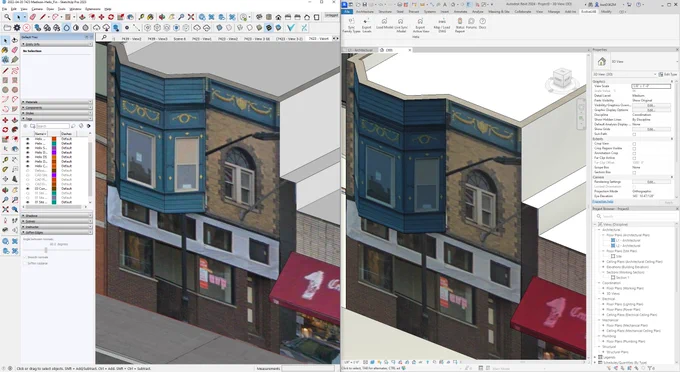The image size is (680, 372).
Task: Expand the Materials tray panel in SketchUp
Action: (57, 102)
